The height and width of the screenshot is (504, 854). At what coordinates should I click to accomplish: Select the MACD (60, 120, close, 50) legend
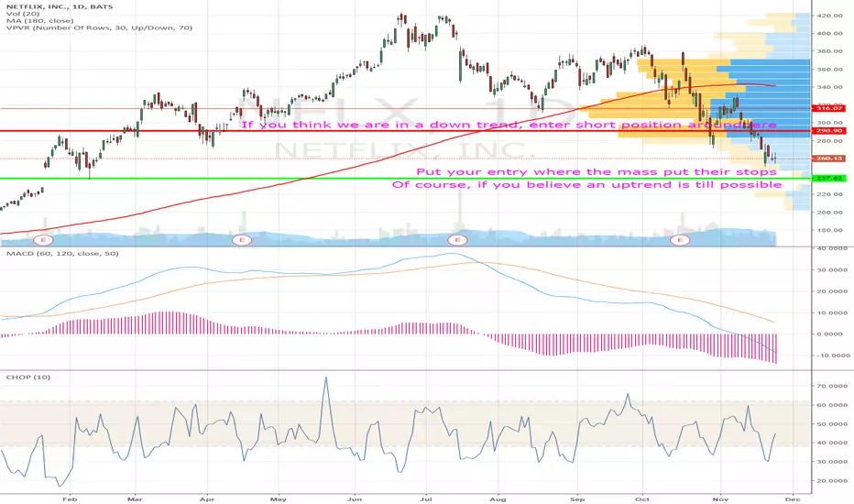pyautogui.click(x=62, y=253)
